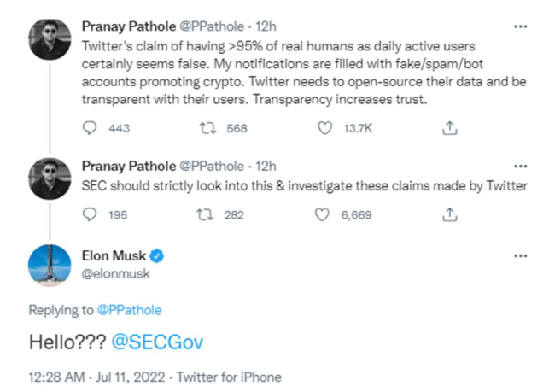Reply to the SEC investigation tweet
555x392 pixels.
click(x=91, y=215)
